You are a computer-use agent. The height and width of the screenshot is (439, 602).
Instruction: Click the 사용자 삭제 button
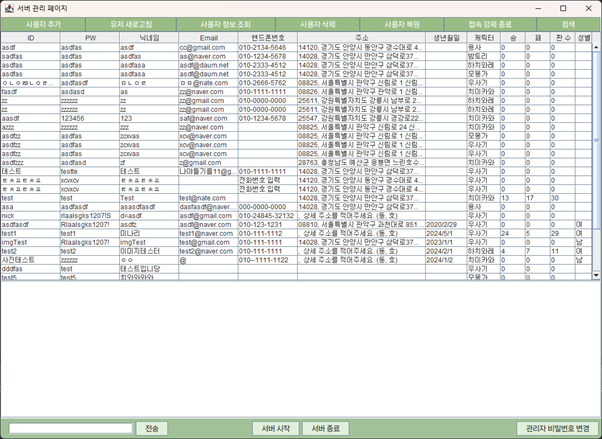click(317, 23)
